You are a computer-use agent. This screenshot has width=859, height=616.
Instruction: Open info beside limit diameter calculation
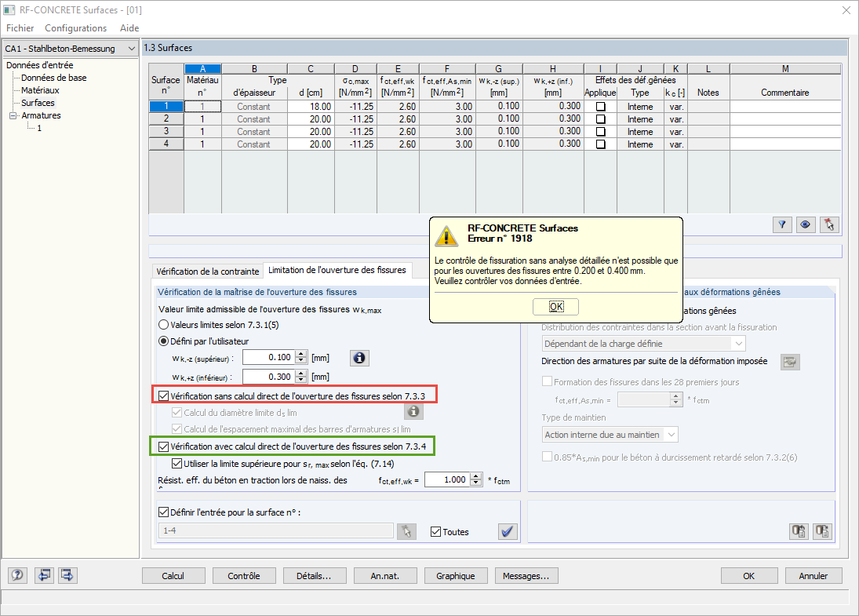click(x=413, y=411)
